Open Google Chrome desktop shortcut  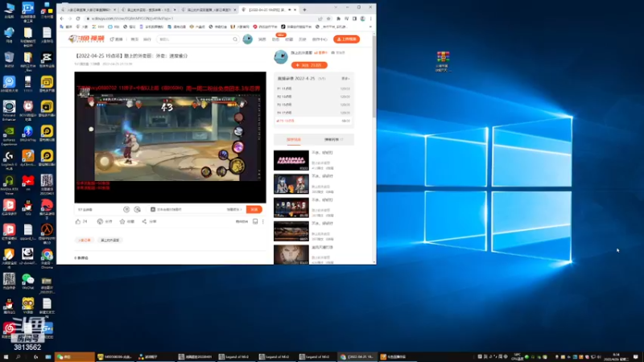point(47,259)
